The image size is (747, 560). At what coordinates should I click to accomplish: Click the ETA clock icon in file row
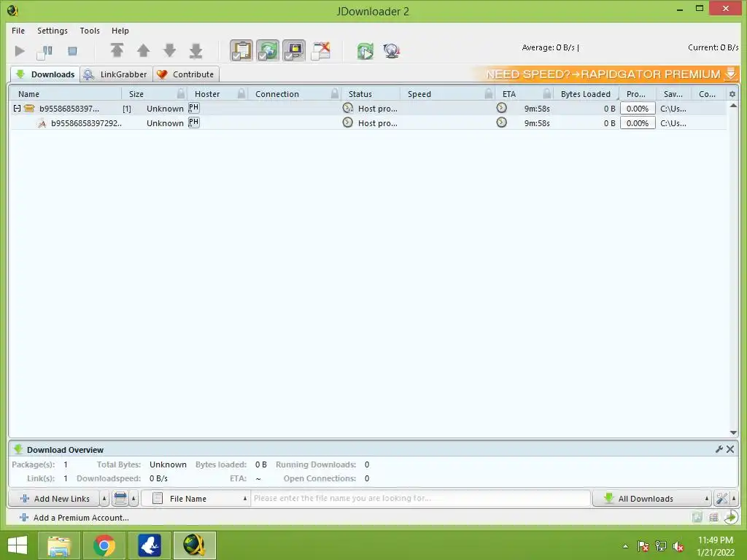(501, 122)
